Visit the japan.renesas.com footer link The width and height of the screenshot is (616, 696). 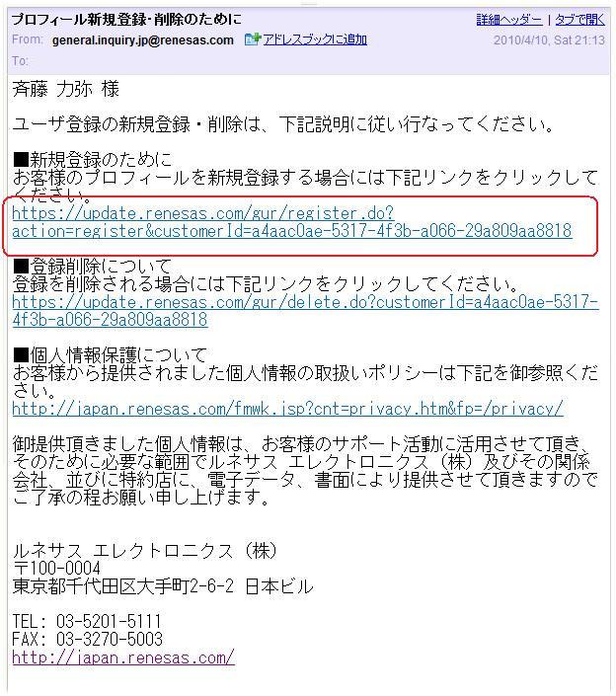pyautogui.click(x=123, y=657)
